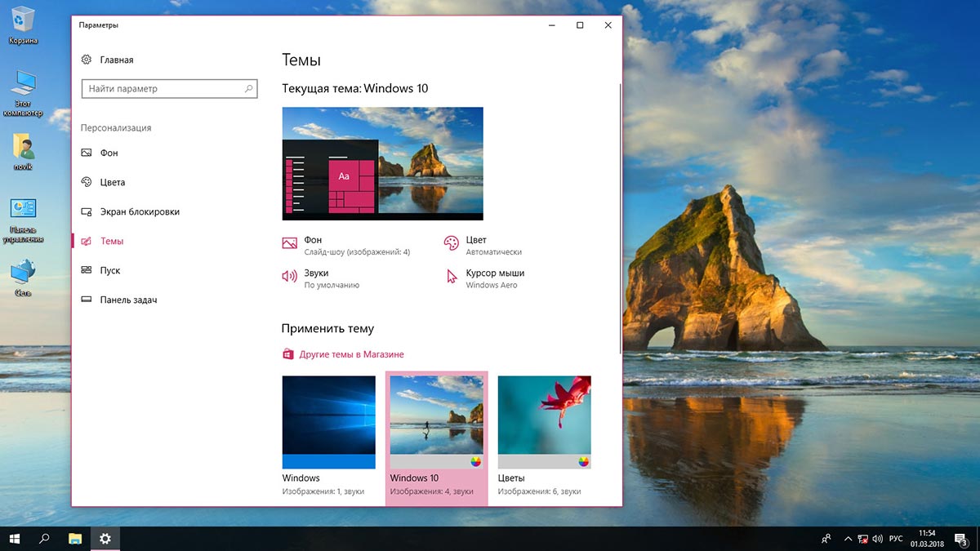Open File Explorer from taskbar

(x=75, y=538)
